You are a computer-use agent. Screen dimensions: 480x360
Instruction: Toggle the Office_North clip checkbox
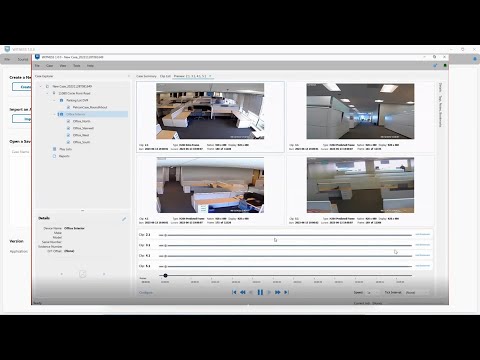[x=68, y=121]
